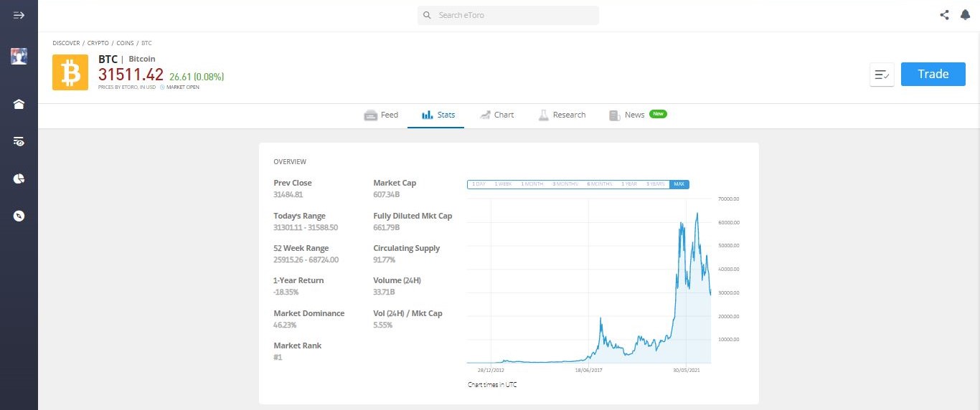Click the price change 26.61 (0.08%)
This screenshot has height=410, width=980.
[x=197, y=76]
